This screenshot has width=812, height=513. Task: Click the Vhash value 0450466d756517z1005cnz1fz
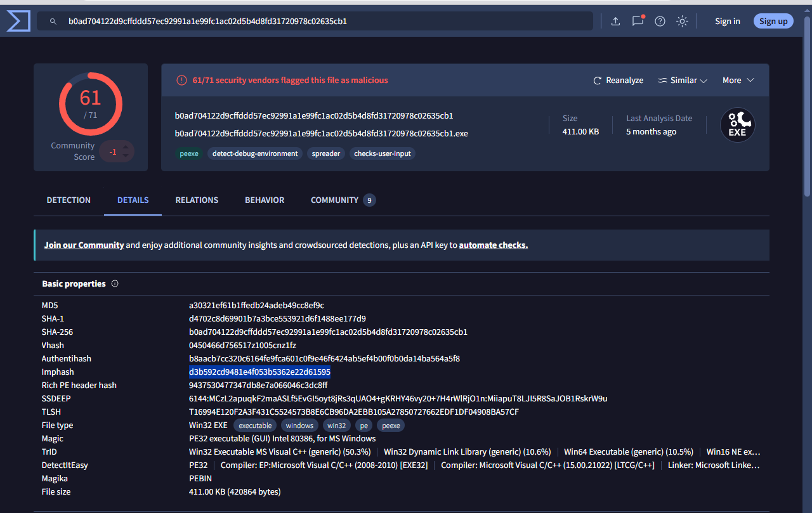click(242, 346)
